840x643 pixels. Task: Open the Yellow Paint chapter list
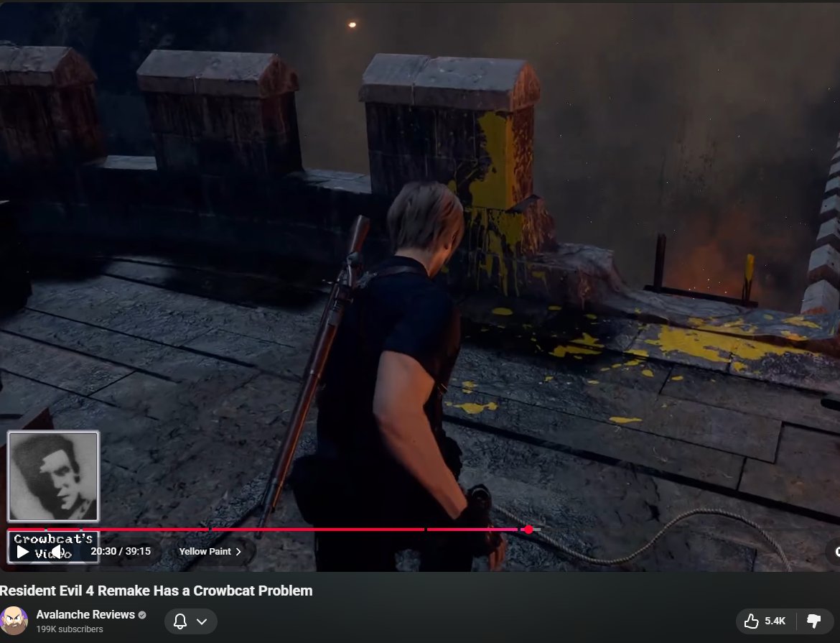click(x=210, y=551)
